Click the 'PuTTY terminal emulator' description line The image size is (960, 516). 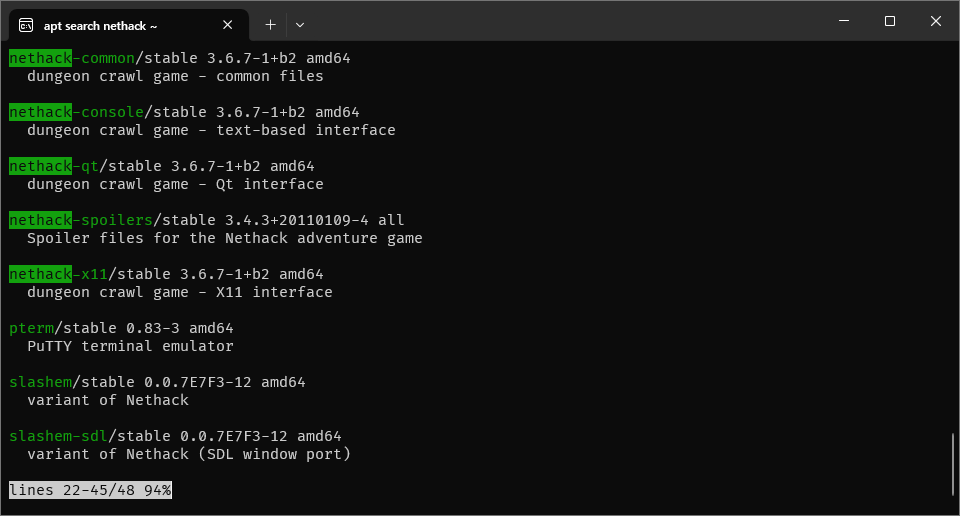click(130, 346)
